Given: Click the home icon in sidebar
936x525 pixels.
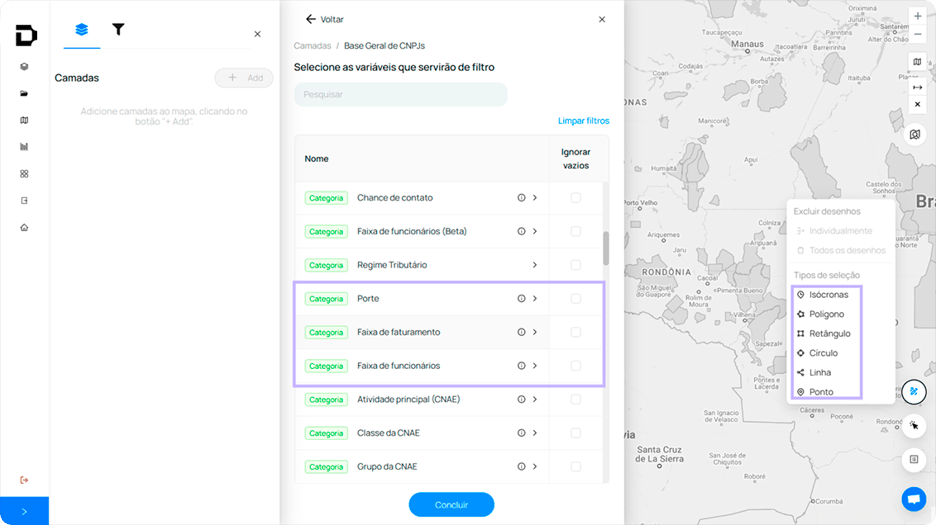Looking at the screenshot, I should [24, 228].
